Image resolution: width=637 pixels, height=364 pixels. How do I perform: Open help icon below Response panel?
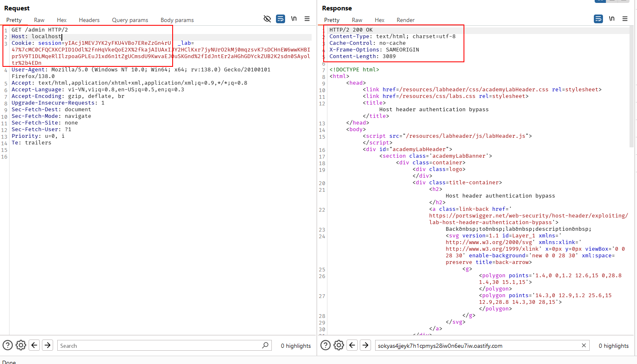point(325,345)
